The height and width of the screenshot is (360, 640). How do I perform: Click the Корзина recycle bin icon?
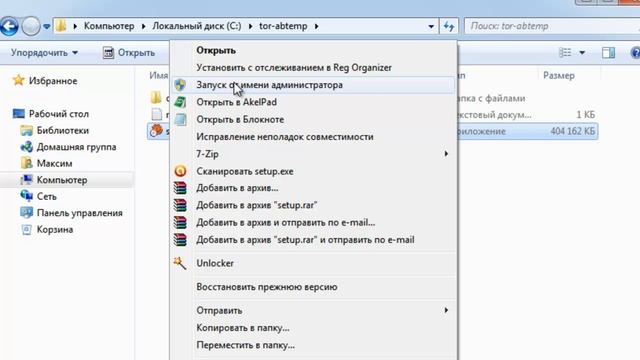pos(27,229)
